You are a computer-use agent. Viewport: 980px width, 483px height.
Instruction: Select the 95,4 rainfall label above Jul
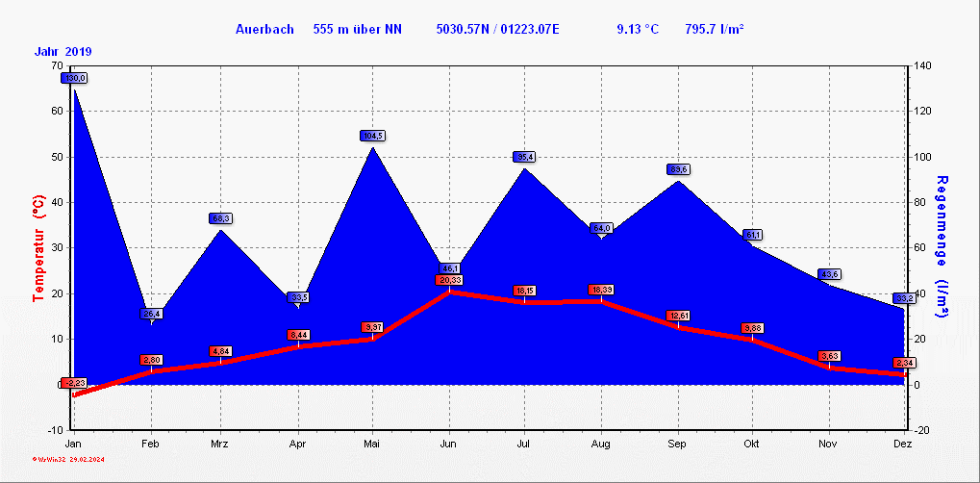pyautogui.click(x=525, y=157)
